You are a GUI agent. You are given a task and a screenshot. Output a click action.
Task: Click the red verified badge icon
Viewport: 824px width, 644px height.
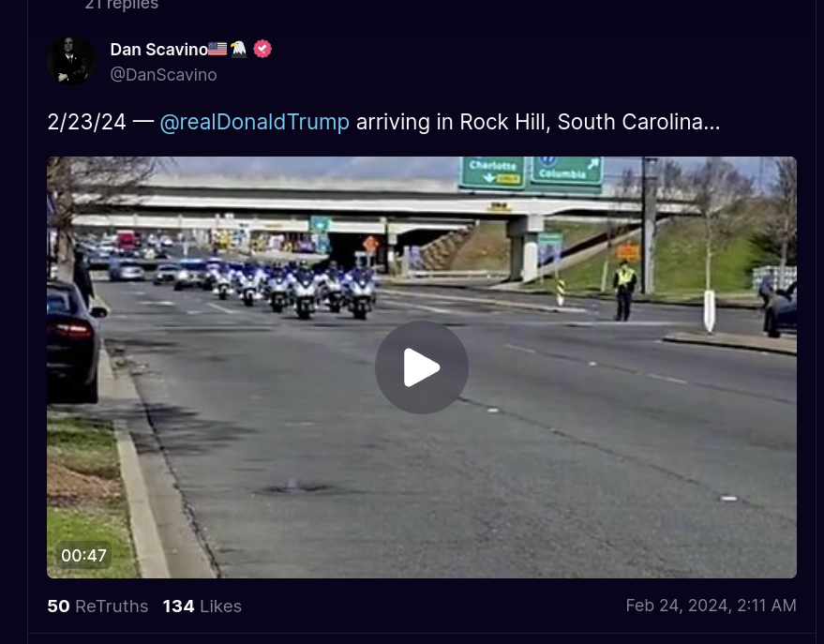point(262,49)
